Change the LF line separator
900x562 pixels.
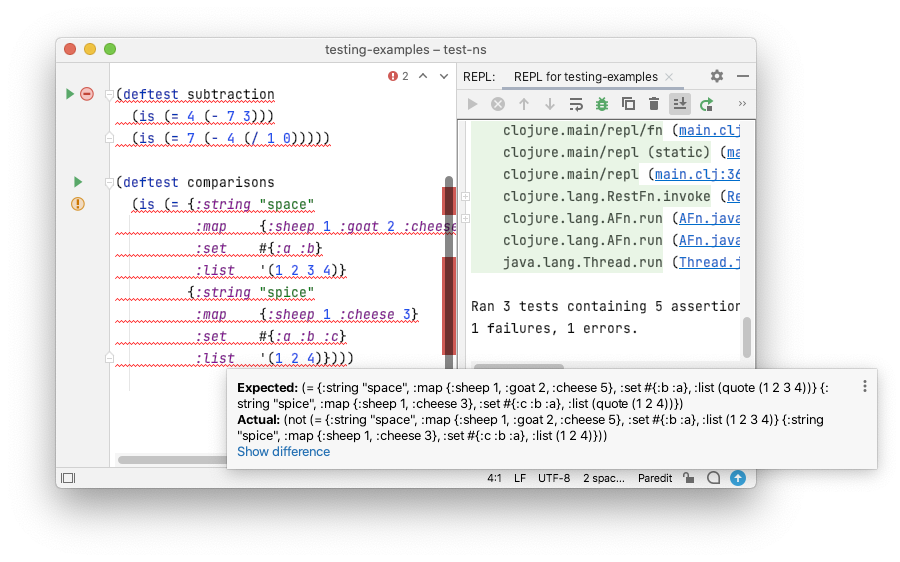coord(520,478)
